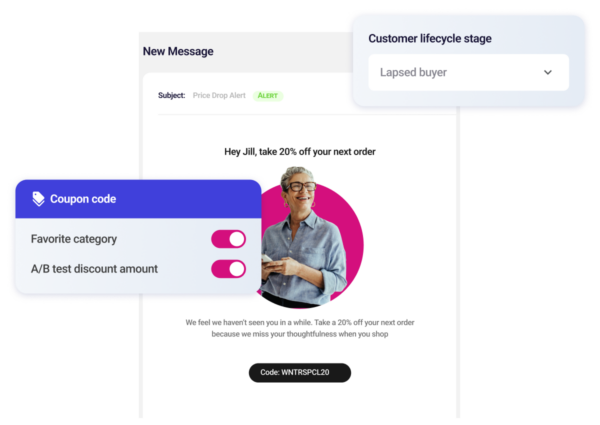Click the Coupon code panel header

138,199
